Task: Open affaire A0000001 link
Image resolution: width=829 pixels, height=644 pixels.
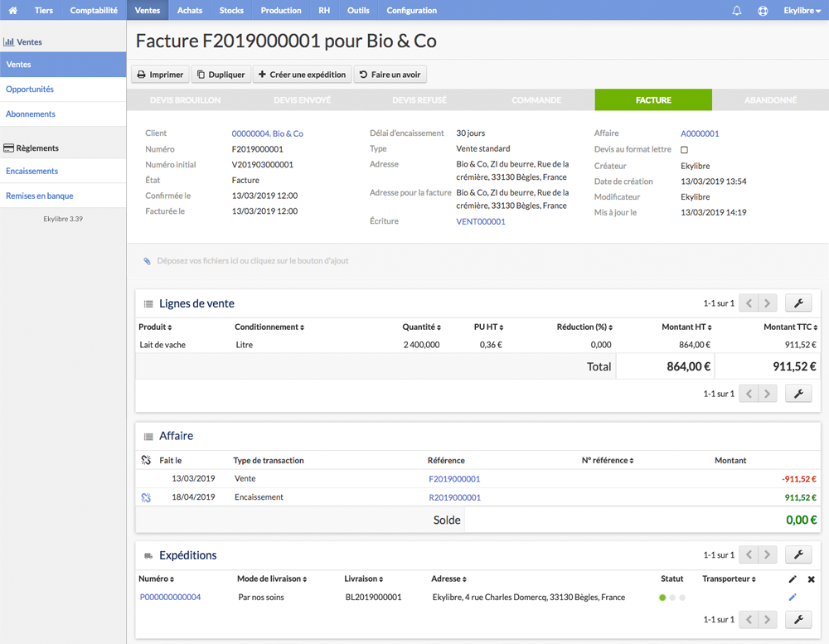Action: (700, 133)
